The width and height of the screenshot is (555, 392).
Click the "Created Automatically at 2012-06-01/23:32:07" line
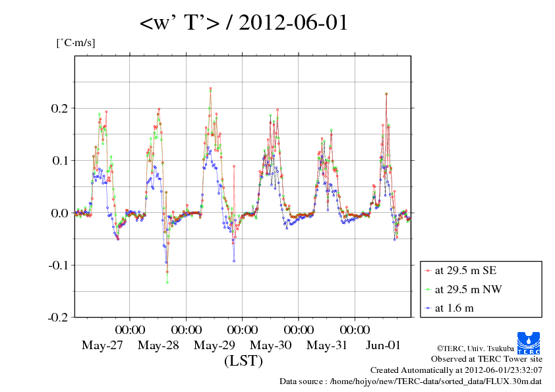[x=456, y=370]
